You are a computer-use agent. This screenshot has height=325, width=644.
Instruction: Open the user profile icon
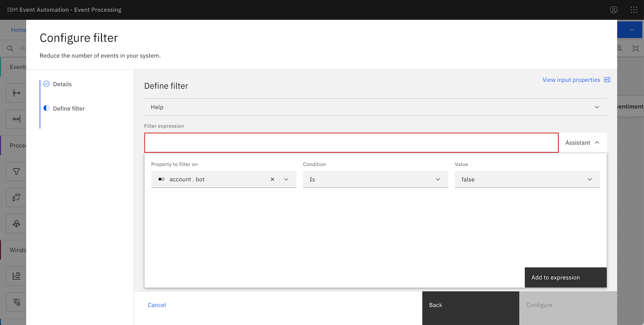[613, 10]
